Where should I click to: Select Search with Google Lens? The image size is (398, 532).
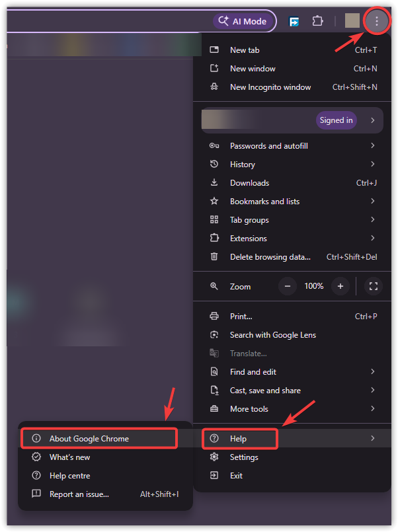coord(272,334)
